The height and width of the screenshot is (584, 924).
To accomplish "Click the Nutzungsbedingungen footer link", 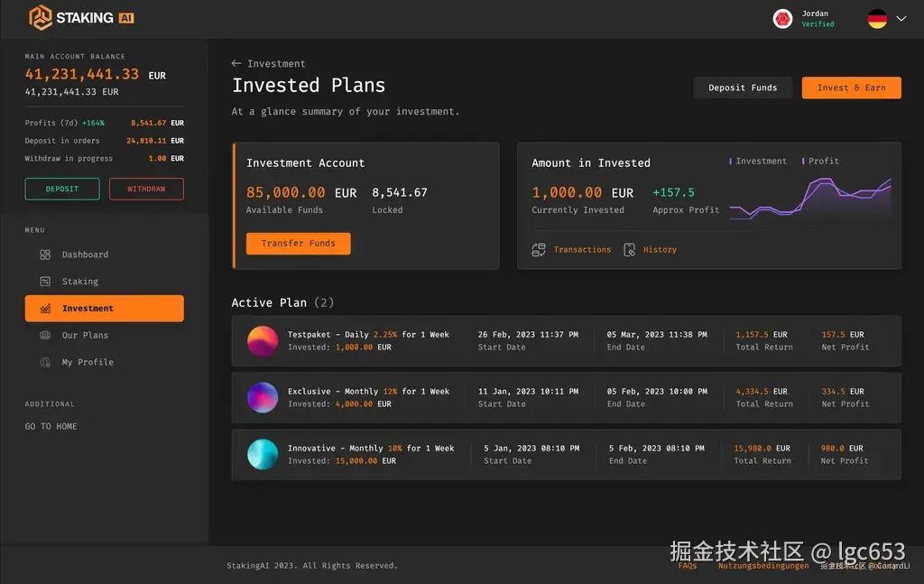I will pyautogui.click(x=763, y=566).
